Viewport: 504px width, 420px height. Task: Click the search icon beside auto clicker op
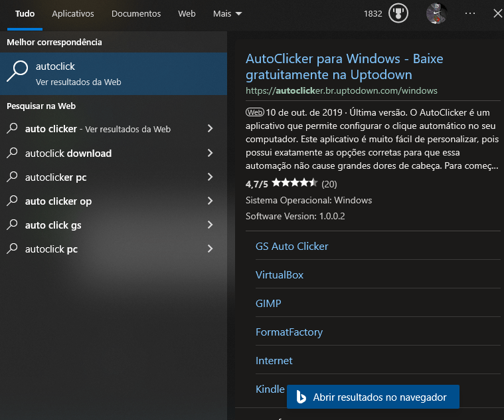[x=12, y=201]
